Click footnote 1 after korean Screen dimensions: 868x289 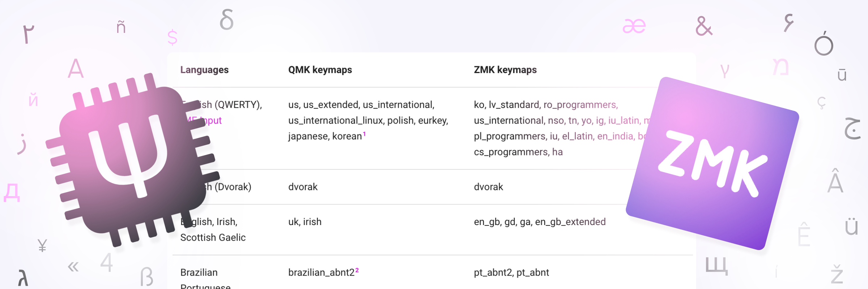(364, 134)
